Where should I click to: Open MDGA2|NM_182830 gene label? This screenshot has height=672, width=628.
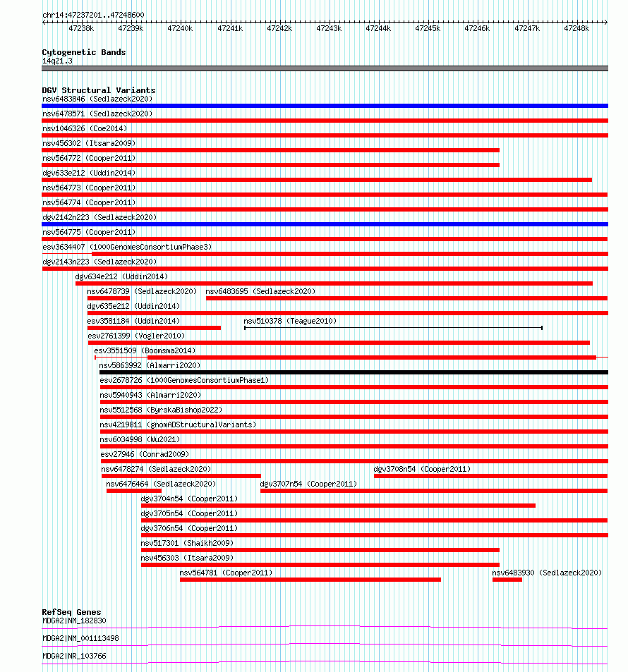click(74, 621)
